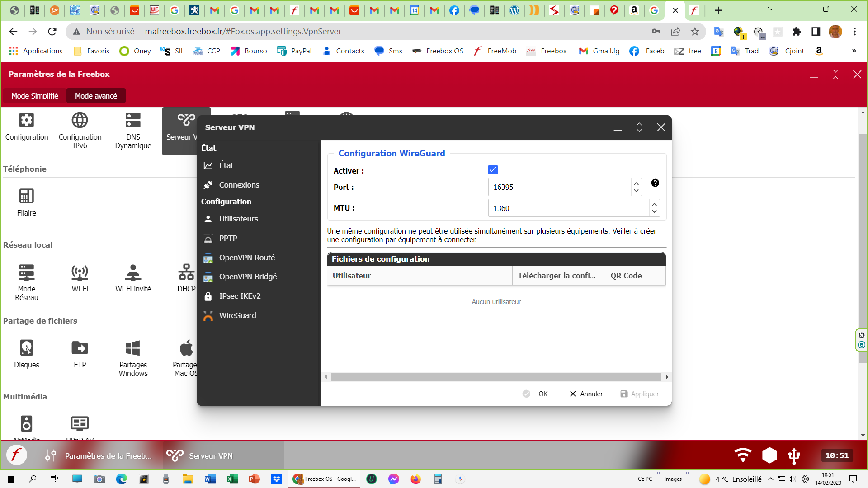Open Partage Mac OS settings
Screen dimensions: 868x488
[x=185, y=358]
